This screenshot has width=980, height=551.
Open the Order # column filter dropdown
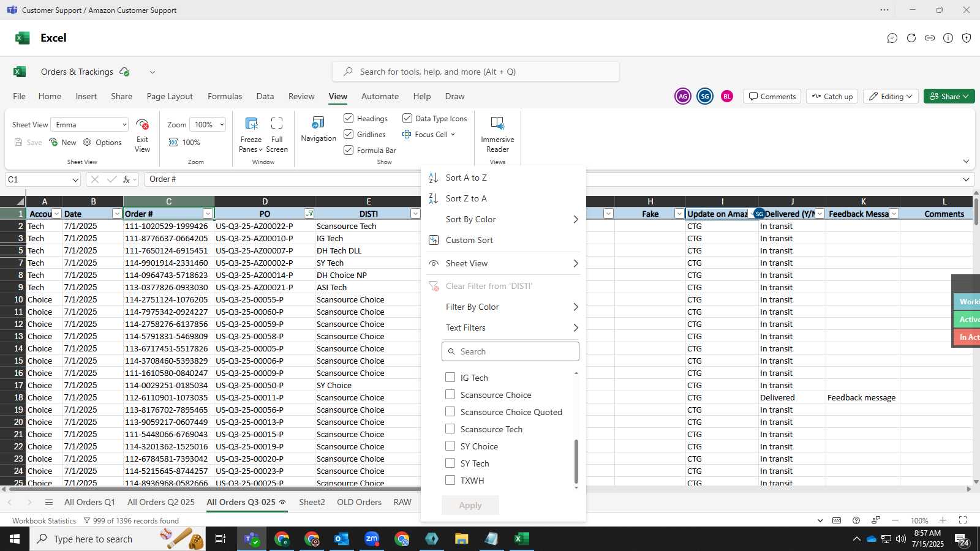[208, 214]
